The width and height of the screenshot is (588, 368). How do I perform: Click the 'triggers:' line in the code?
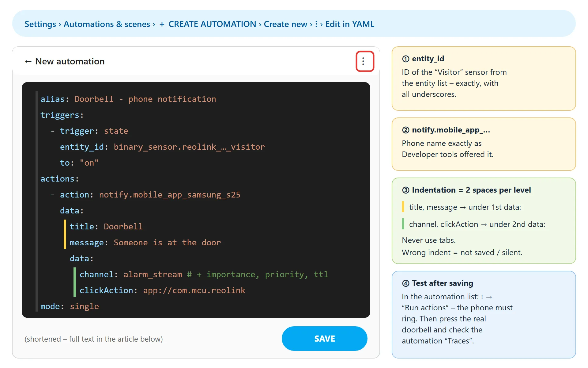tap(62, 115)
